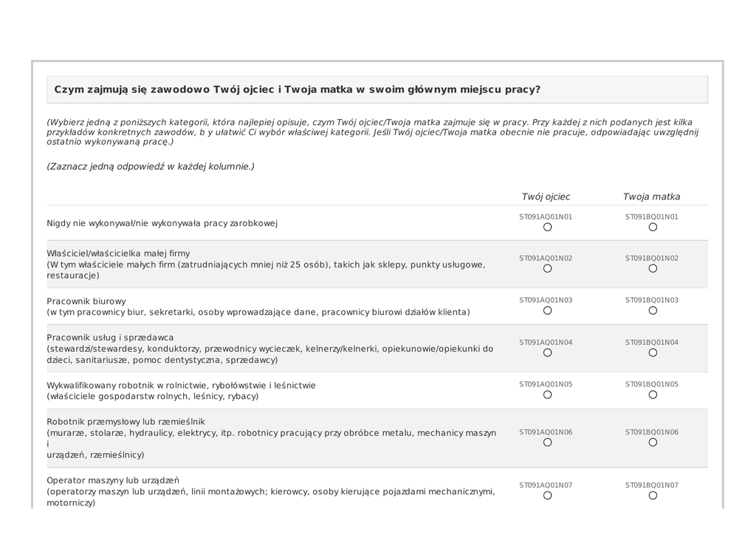The height and width of the screenshot is (535, 756).
Task: Choose 'Robotnik przemysłowy lub rzemieślnik' for mother
Action: tap(653, 442)
